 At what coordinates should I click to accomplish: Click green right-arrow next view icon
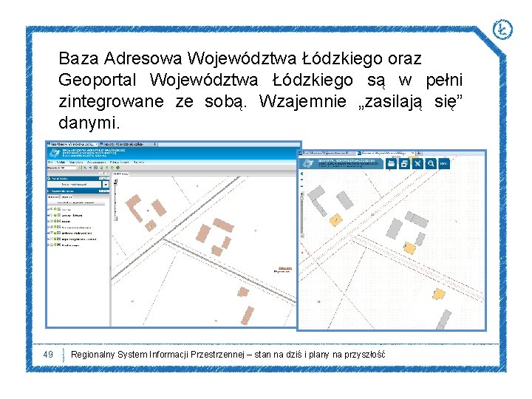pos(112,168)
